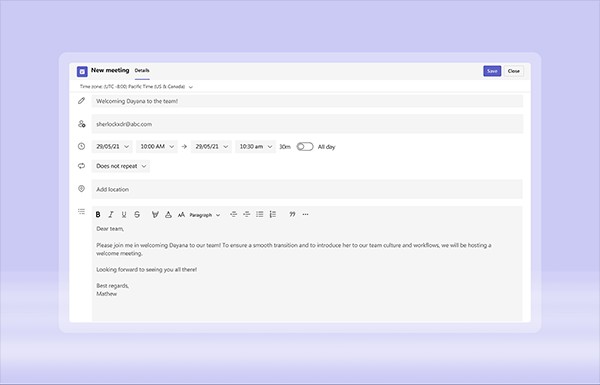Screen dimensions: 600x385
Task: Expand the time zone dropdown
Action: click(x=136, y=87)
